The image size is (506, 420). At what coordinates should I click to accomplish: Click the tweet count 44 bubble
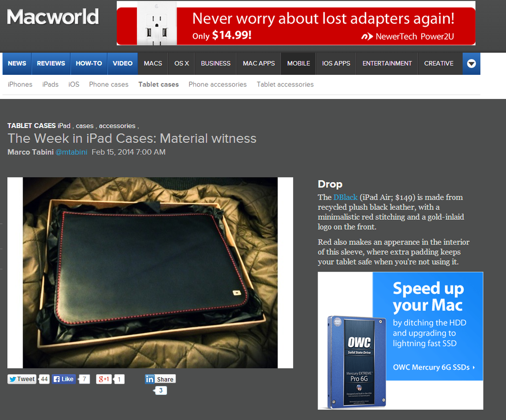[x=44, y=379]
